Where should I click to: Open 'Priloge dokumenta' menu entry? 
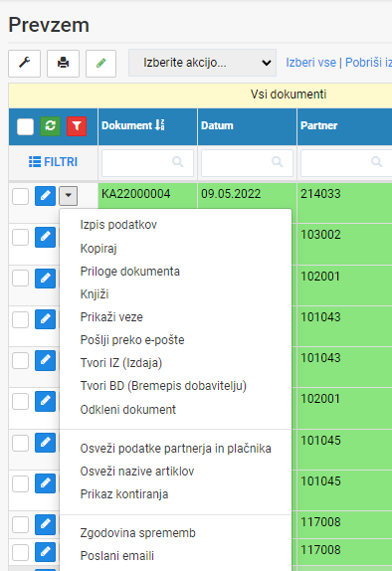click(130, 272)
